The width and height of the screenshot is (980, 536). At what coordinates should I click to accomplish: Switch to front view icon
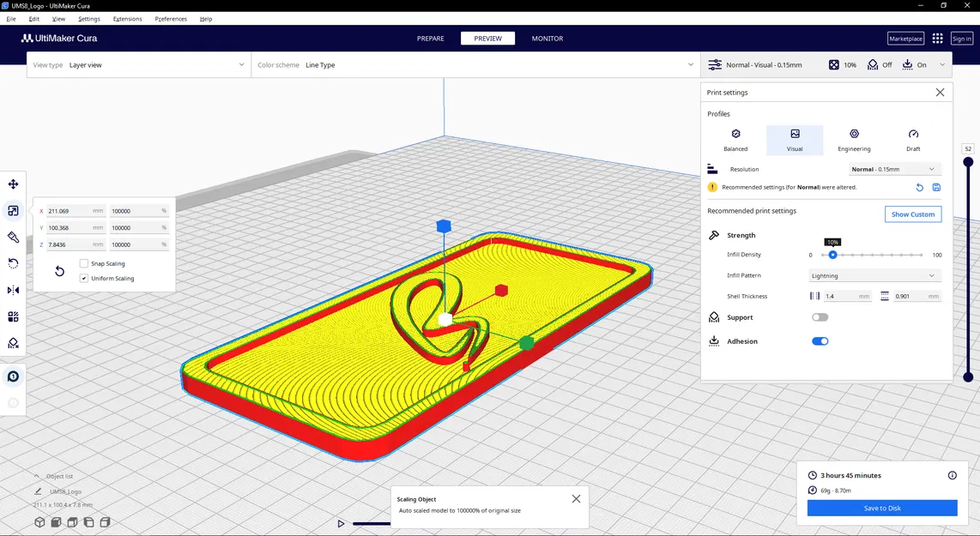coord(56,522)
